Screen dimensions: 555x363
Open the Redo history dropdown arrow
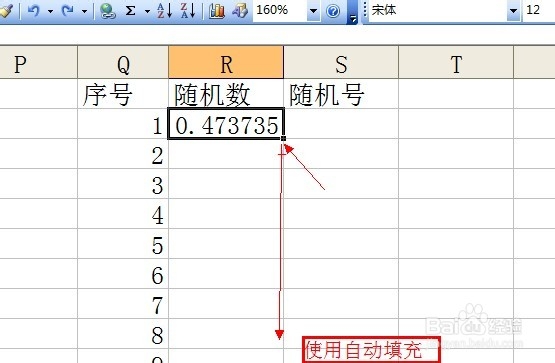84,11
